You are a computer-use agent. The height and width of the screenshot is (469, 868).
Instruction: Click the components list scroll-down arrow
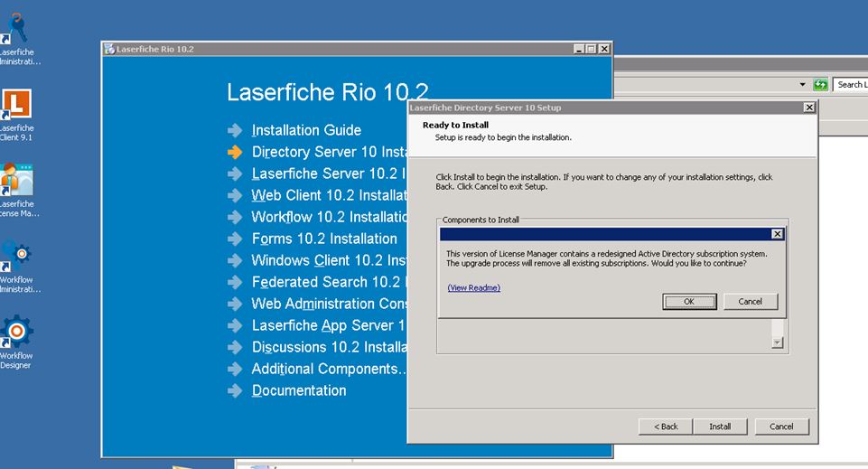pyautogui.click(x=777, y=343)
